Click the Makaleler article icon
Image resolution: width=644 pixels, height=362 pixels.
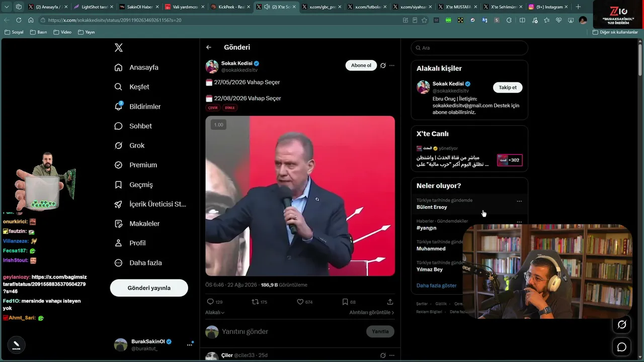tap(118, 224)
